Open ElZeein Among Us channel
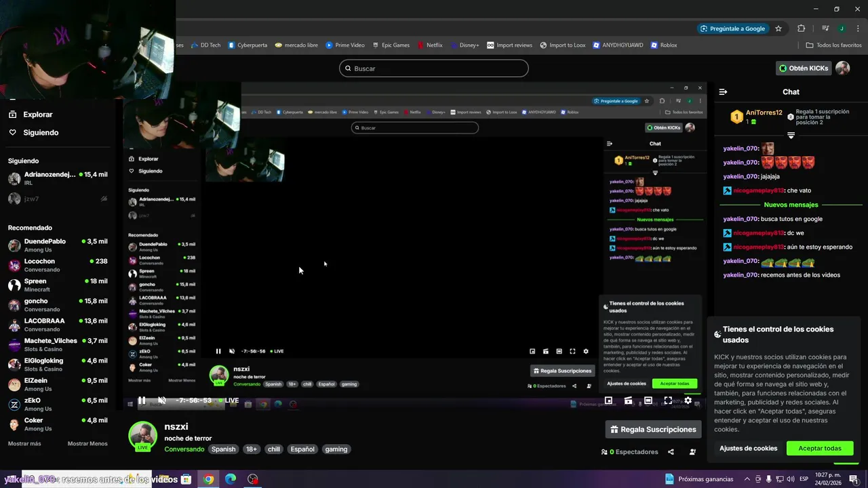The image size is (868, 488). click(x=58, y=384)
